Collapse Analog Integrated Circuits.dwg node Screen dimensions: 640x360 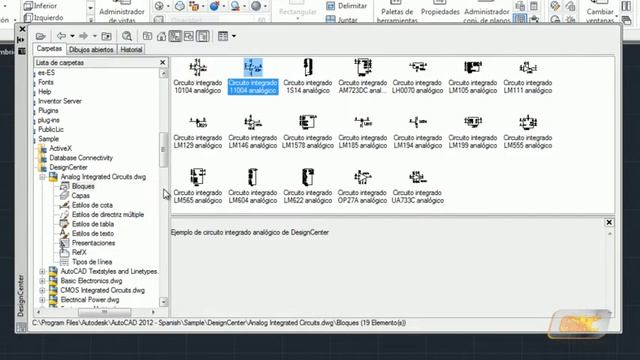pyautogui.click(x=42, y=177)
